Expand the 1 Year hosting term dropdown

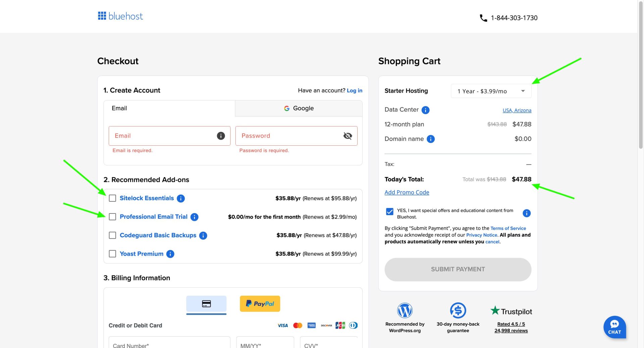click(490, 91)
